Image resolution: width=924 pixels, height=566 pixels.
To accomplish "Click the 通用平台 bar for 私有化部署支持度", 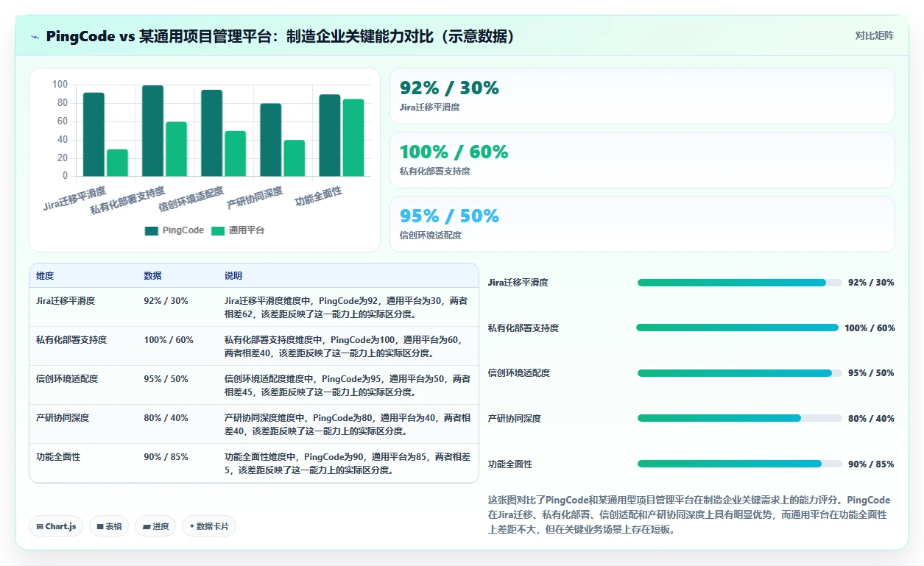I will point(176,149).
